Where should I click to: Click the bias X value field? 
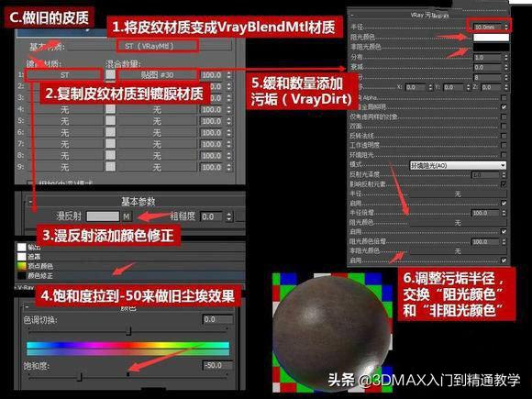[x=416, y=87]
